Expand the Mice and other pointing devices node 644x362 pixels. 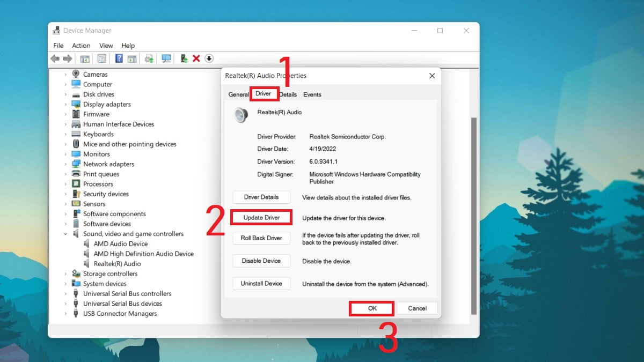point(65,144)
